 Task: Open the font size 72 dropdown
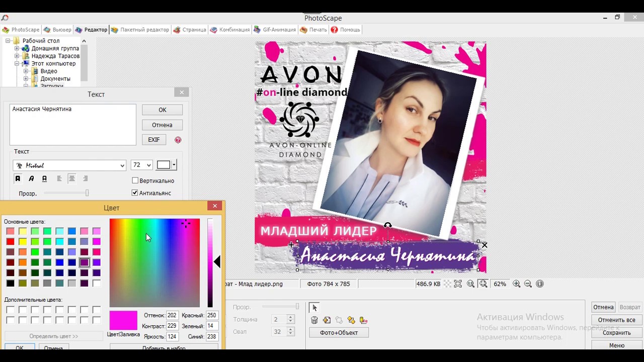point(148,165)
